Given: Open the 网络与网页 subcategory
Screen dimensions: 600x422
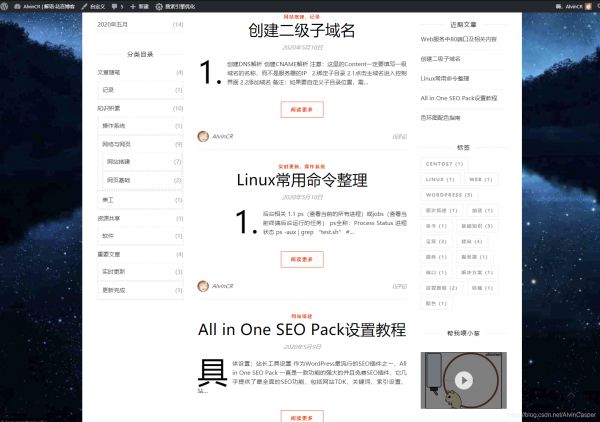Looking at the screenshot, I should coord(116,144).
